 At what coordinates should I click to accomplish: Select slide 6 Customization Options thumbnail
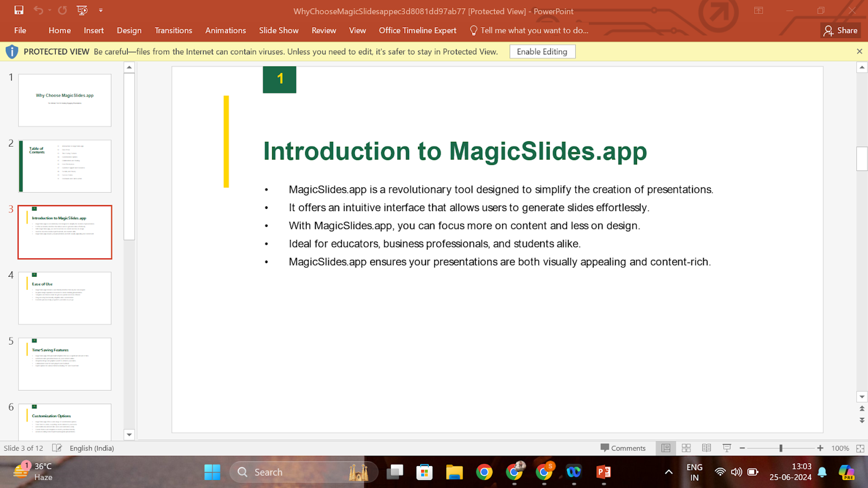[65, 422]
